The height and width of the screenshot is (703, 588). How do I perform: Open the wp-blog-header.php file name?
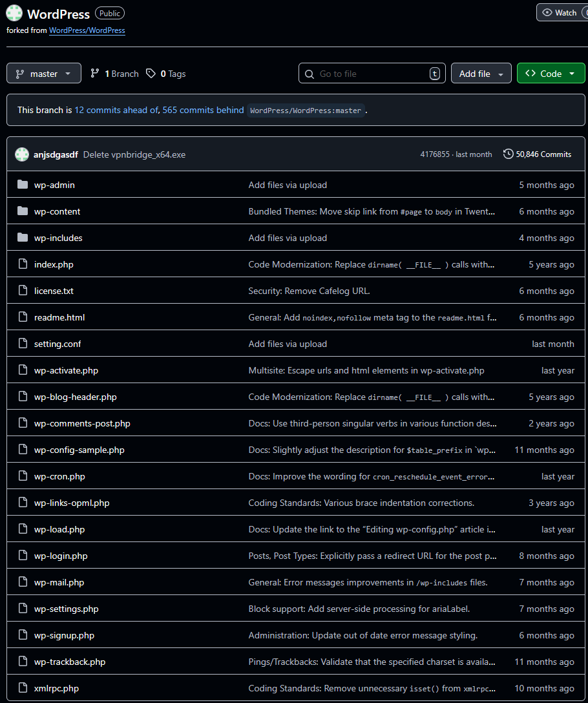76,397
